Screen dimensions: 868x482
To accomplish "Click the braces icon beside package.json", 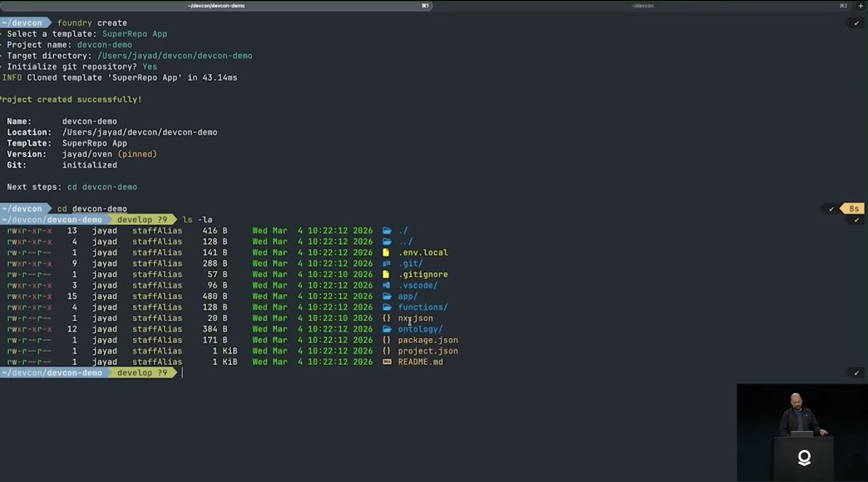I will coord(387,340).
